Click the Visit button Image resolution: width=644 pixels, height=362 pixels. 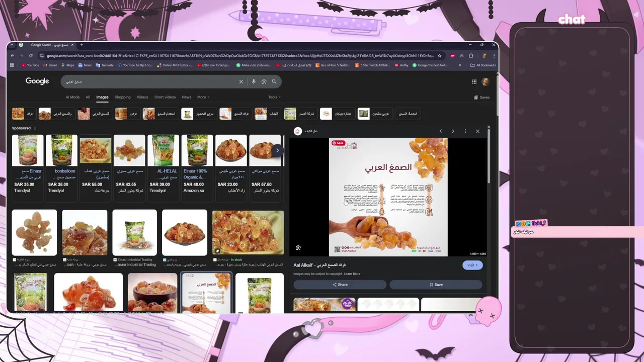pyautogui.click(x=472, y=265)
